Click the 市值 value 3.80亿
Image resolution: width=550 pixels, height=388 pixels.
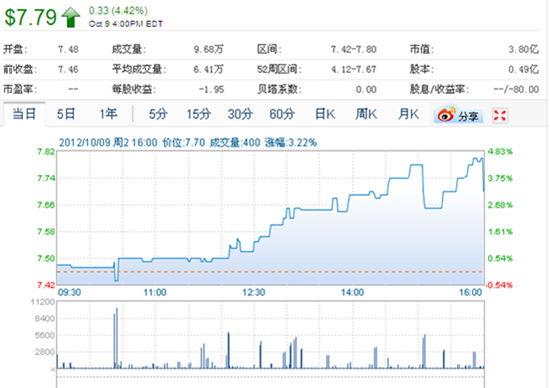pos(523,49)
